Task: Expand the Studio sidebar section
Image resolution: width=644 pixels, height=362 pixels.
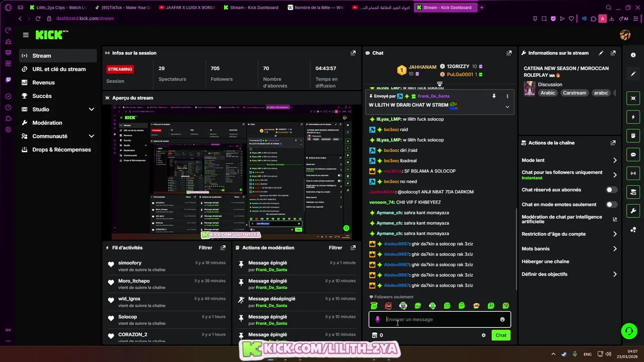Action: pos(92,109)
